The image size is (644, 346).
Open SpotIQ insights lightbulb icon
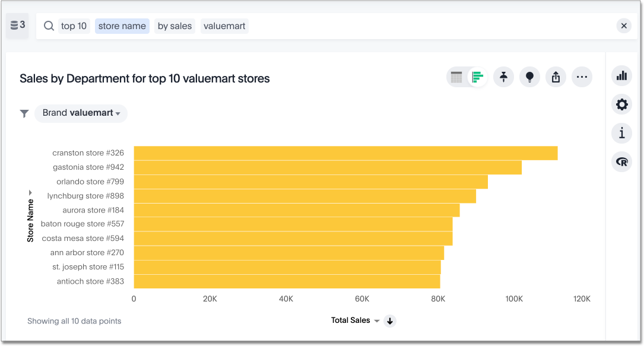pyautogui.click(x=529, y=77)
